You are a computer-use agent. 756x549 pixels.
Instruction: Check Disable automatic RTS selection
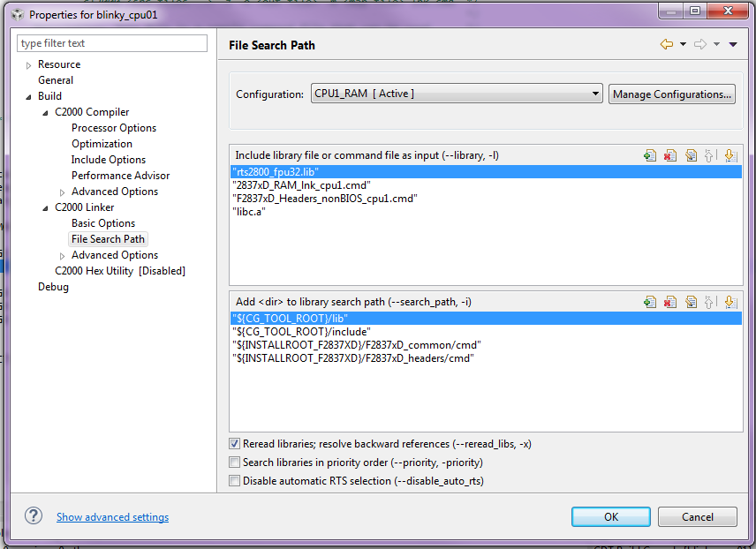[x=234, y=481]
